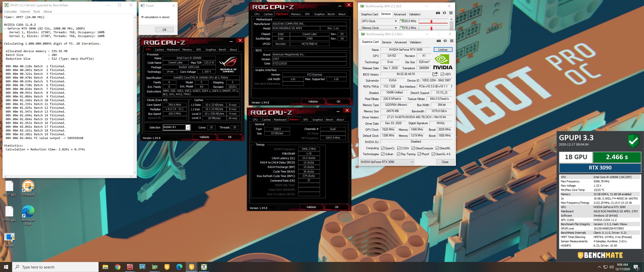Screen dimensions: 644x272
Task: Open the NVIDIA GeForce RTX 3090 GPU selector
Action: [387, 162]
